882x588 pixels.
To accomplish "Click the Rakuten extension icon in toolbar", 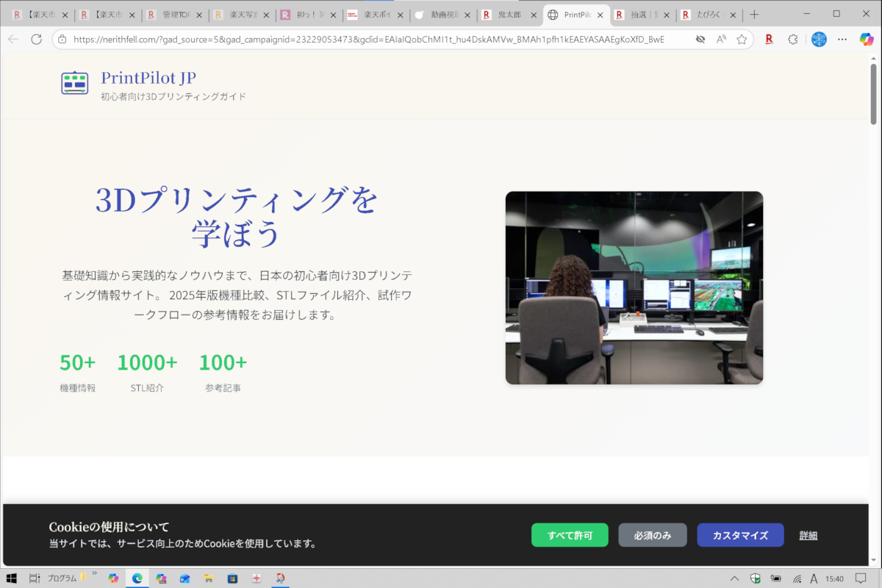I will [769, 39].
